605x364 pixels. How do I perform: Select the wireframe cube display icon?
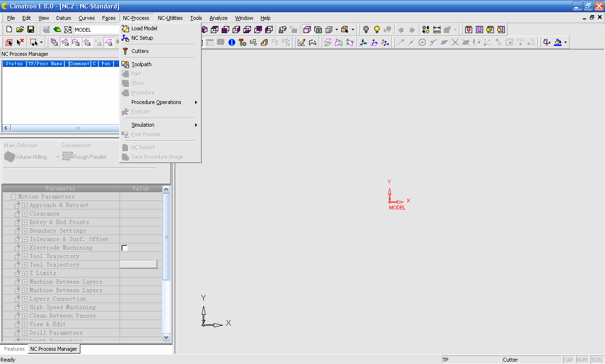coord(307,29)
